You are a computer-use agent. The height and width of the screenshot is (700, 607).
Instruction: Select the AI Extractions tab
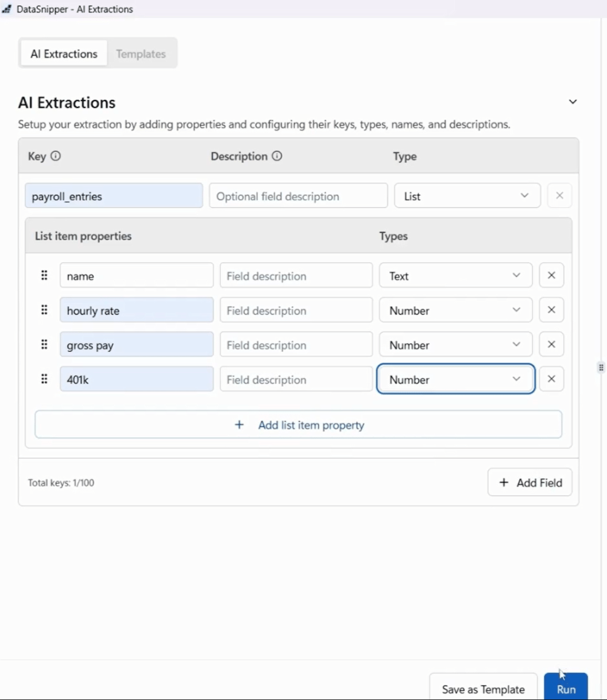63,53
